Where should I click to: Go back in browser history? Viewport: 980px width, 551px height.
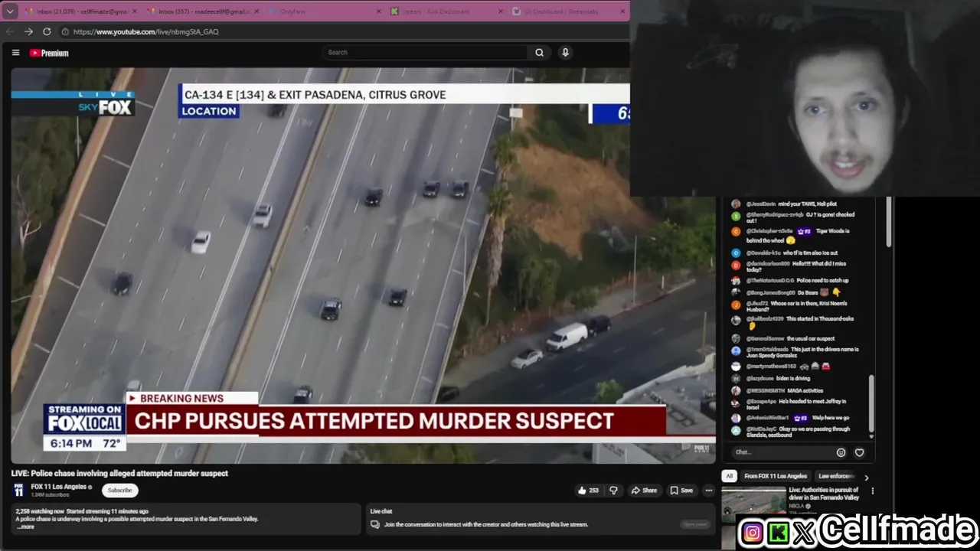point(10,31)
